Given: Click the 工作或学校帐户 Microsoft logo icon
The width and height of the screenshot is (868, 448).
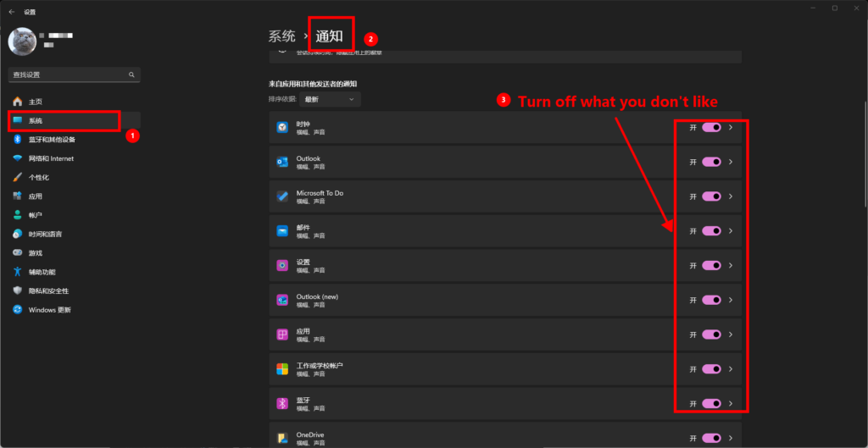Looking at the screenshot, I should pyautogui.click(x=282, y=369).
